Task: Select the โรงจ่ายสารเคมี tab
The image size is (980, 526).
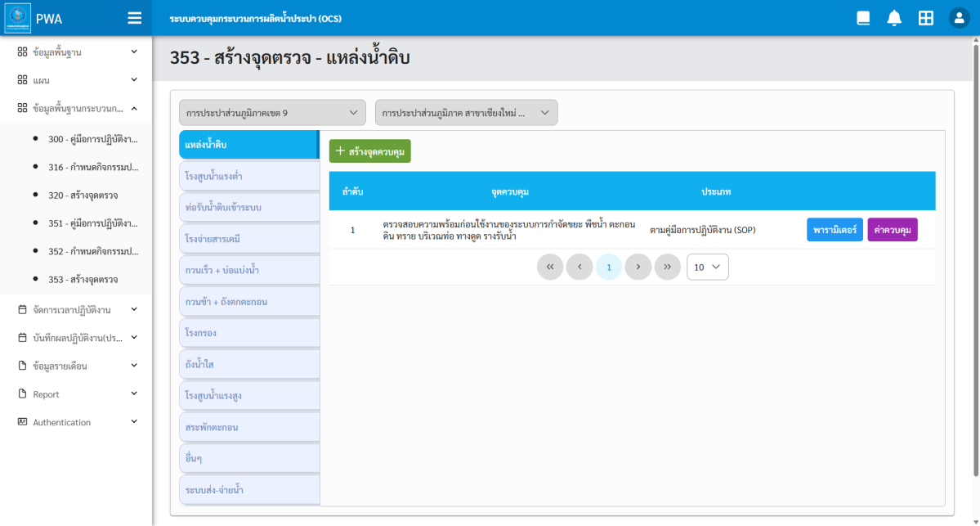Action: pos(249,239)
